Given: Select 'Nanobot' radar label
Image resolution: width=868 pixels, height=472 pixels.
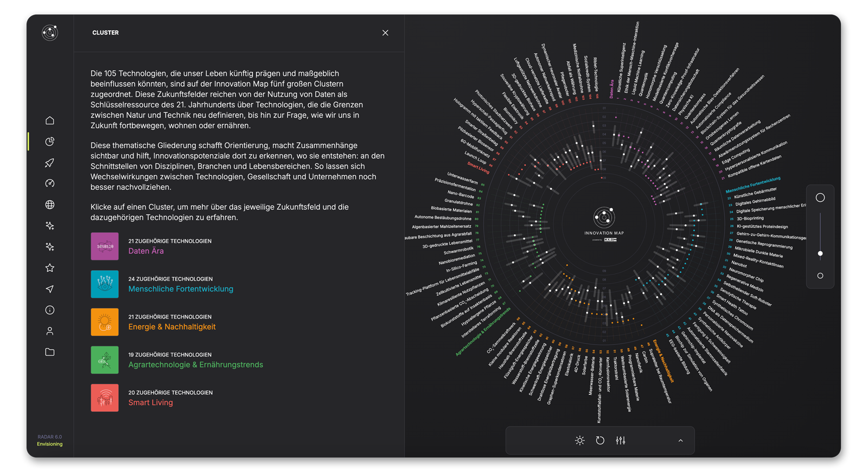Looking at the screenshot, I should (739, 264).
